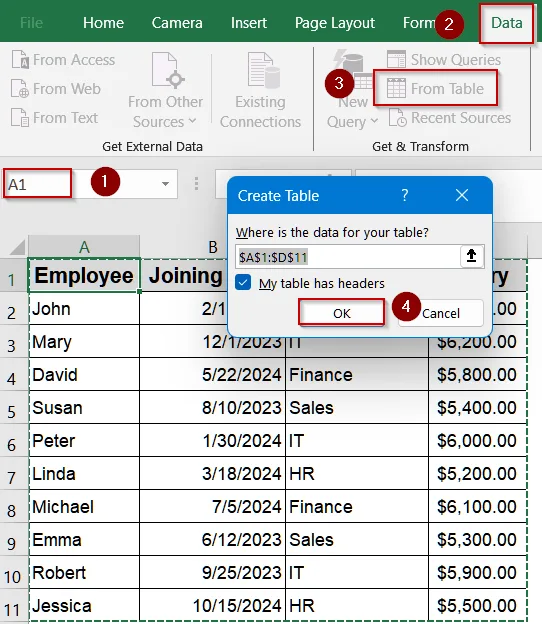
Task: Click cell containing Emma
Action: (x=84, y=540)
